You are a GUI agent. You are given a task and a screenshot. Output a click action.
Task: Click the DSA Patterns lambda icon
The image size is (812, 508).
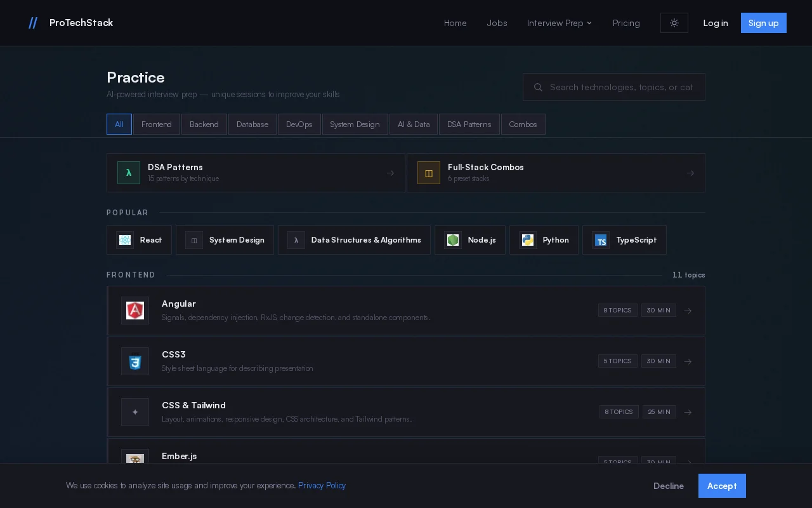[x=129, y=173]
